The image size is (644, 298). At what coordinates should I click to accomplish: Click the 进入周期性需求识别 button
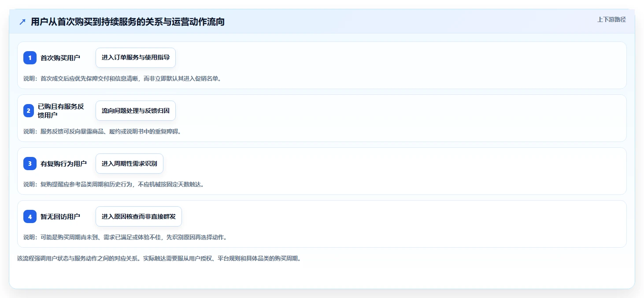pyautogui.click(x=130, y=164)
